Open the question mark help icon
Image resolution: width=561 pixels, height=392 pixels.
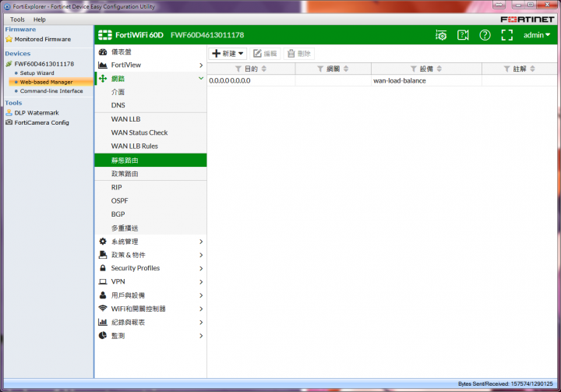[x=485, y=35]
